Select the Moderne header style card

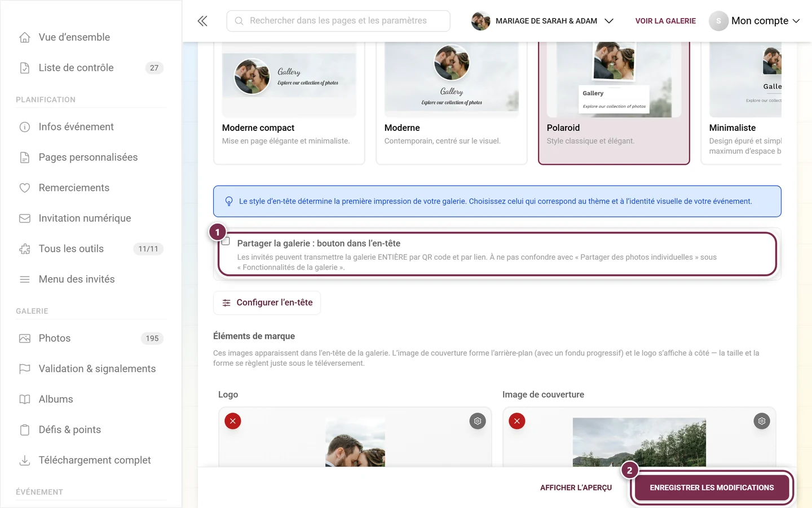(x=452, y=103)
